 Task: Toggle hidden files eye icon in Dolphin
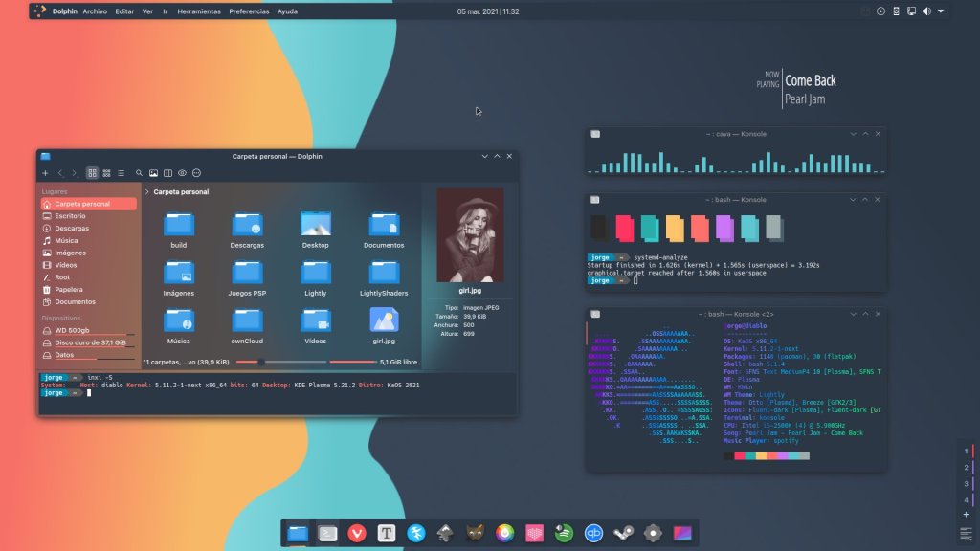(182, 173)
